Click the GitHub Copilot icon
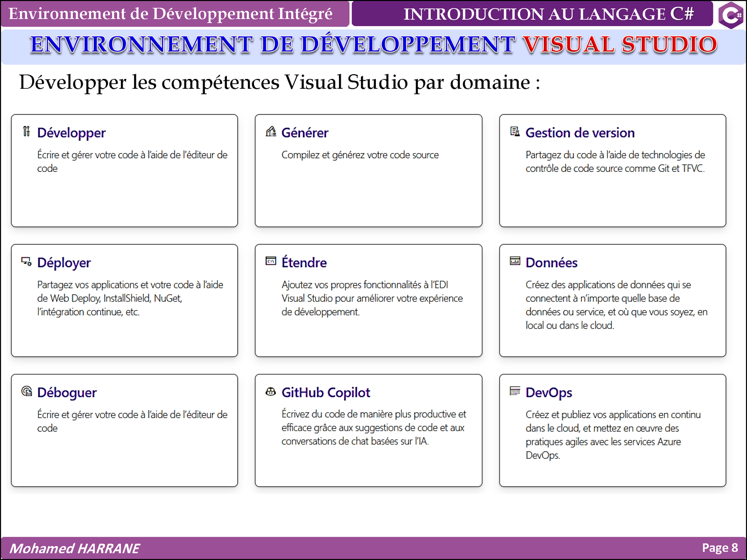The height and width of the screenshot is (560, 747). tap(271, 391)
